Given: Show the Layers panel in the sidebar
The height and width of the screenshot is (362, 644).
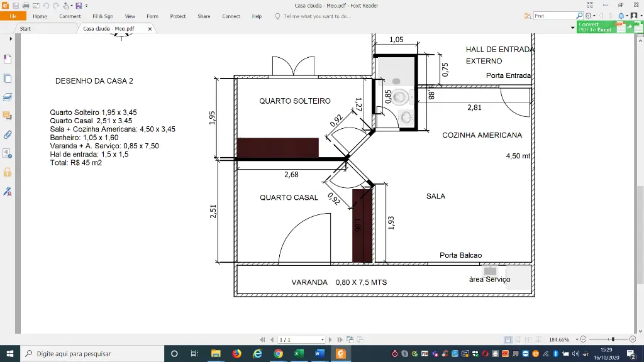Looking at the screenshot, I should click(x=8, y=97).
